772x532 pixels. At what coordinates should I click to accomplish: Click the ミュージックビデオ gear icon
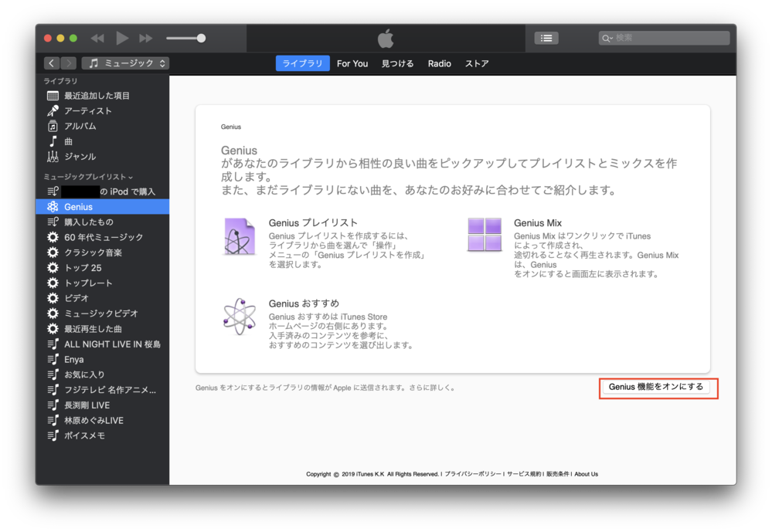point(53,313)
